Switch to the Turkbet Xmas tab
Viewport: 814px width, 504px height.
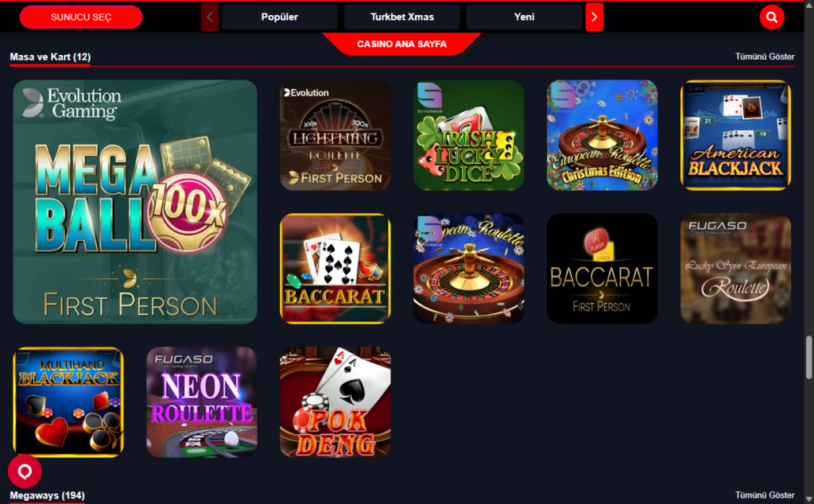point(401,17)
